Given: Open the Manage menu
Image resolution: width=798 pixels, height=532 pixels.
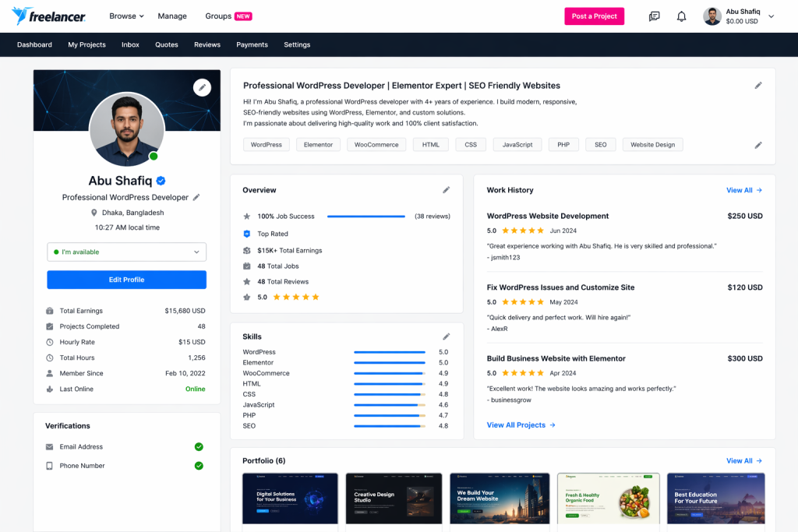Looking at the screenshot, I should click(x=172, y=16).
